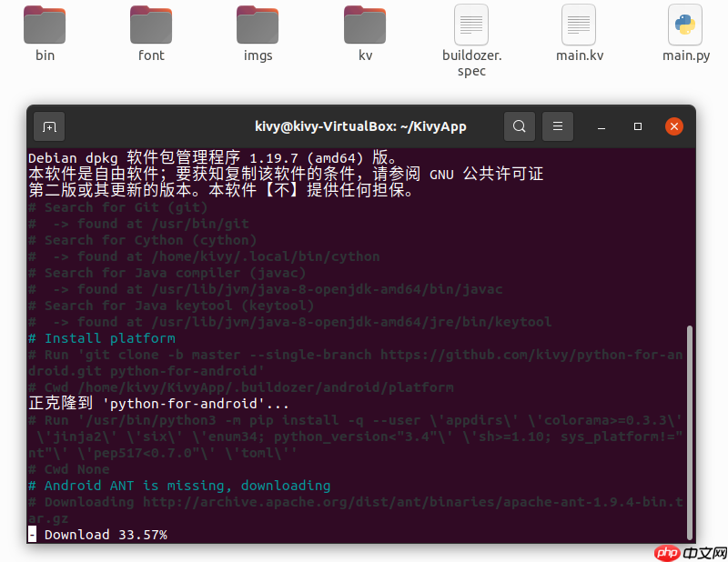Select the Cwd None output line
The height and width of the screenshot is (562, 728).
click(68, 468)
